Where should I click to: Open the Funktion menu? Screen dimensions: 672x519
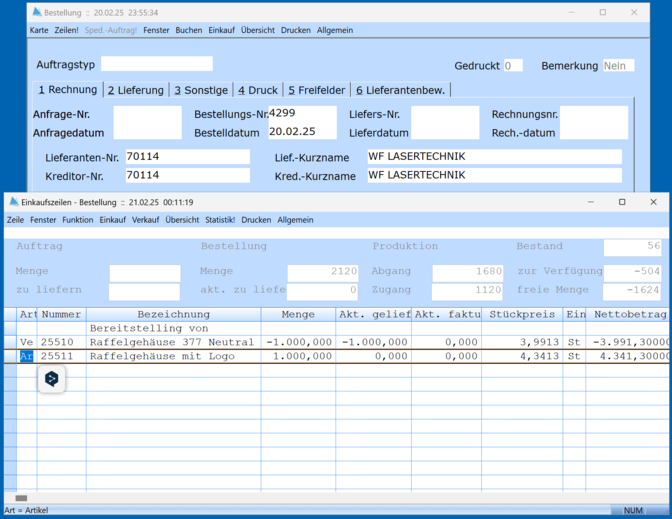pyautogui.click(x=77, y=220)
